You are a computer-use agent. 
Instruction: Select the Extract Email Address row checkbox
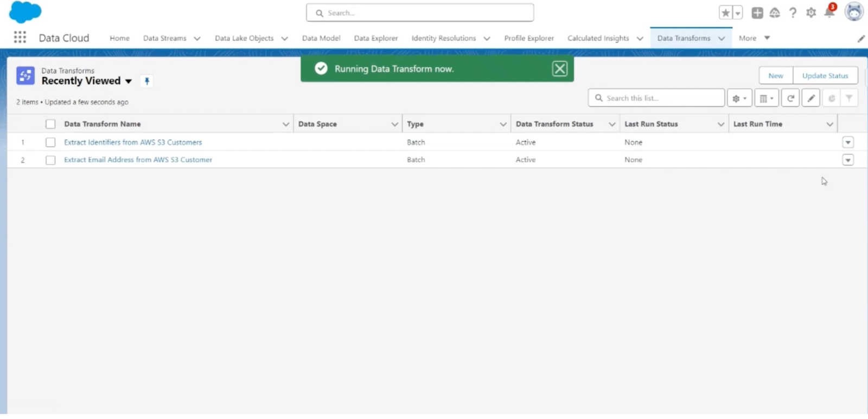(50, 160)
